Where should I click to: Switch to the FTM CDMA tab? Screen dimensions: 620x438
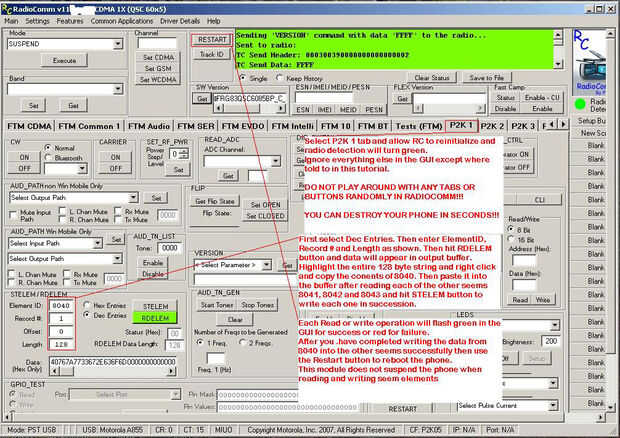pos(29,126)
